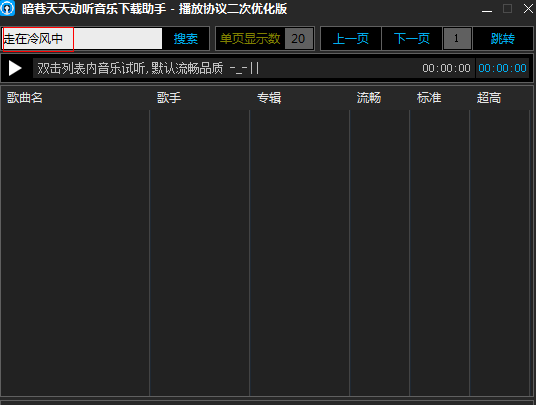Click the headphone app icon in title bar

pos(7,8)
